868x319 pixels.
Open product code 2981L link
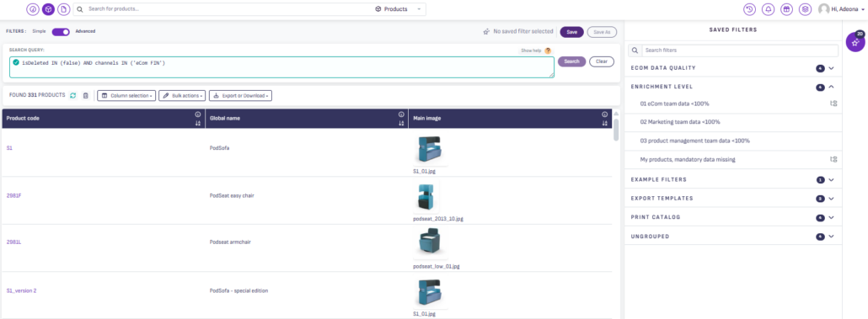point(13,242)
